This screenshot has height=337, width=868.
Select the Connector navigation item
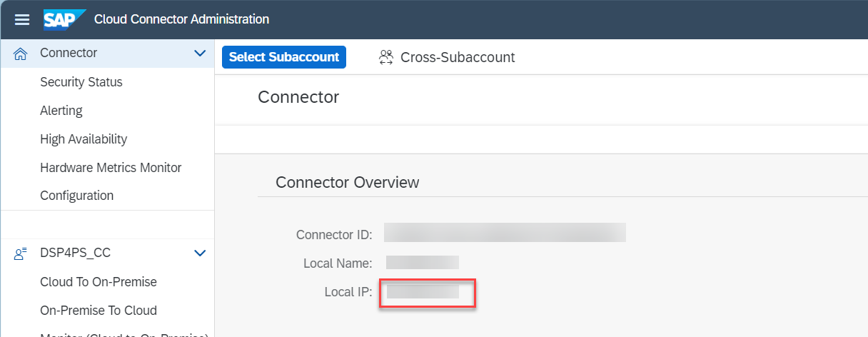107,54
